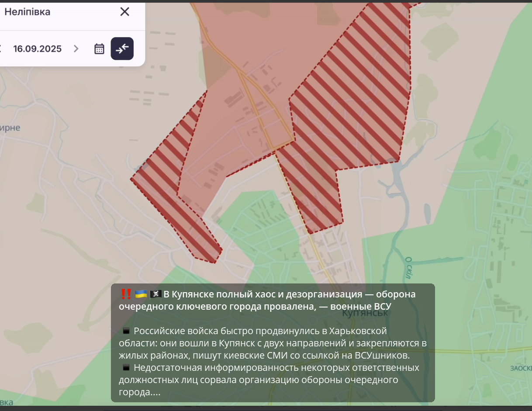Click the red double exclamation emoji
This screenshot has height=411, width=532.
pos(126,294)
